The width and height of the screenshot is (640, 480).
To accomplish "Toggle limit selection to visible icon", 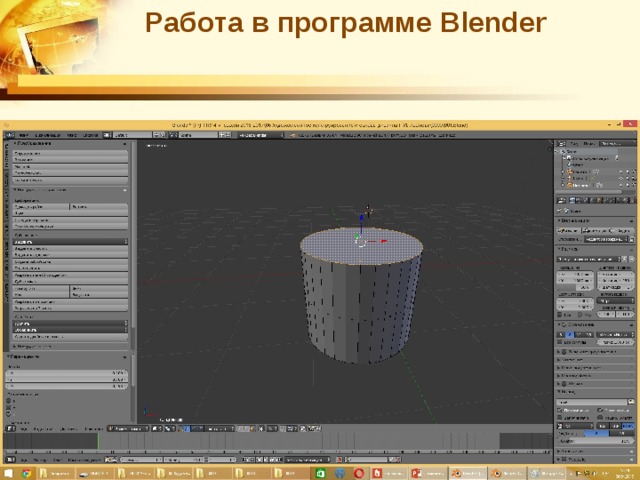I will [x=262, y=429].
